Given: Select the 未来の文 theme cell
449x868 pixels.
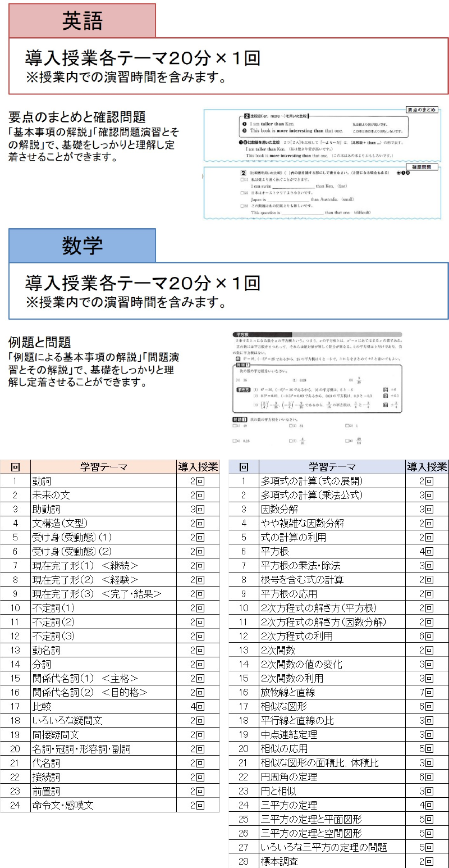Looking at the screenshot, I should [103, 495].
